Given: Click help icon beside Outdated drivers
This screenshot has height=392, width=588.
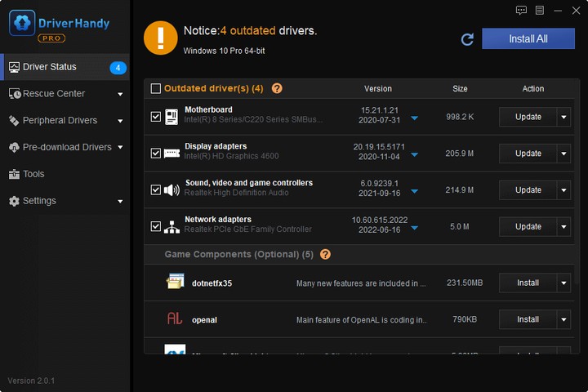Looking at the screenshot, I should click(x=277, y=88).
